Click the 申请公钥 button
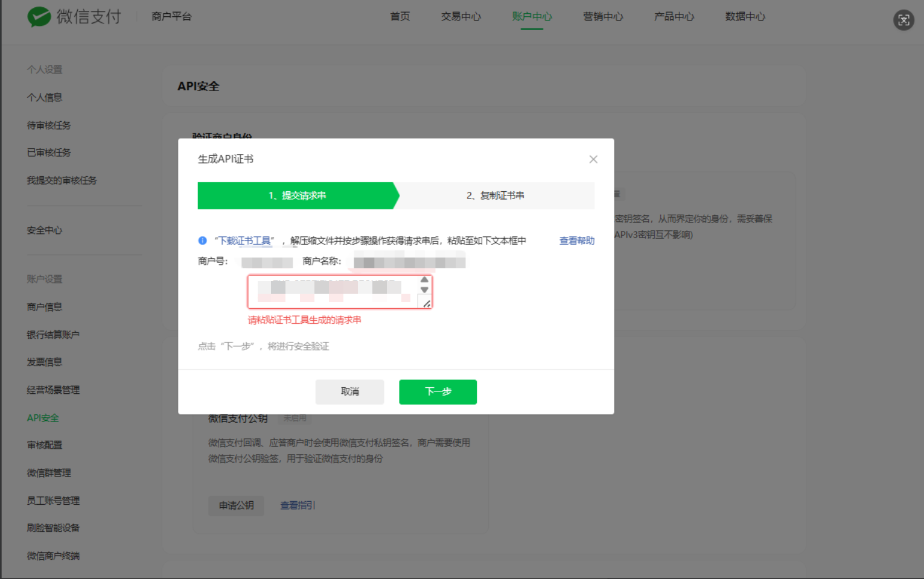This screenshot has width=924, height=579. [x=236, y=505]
